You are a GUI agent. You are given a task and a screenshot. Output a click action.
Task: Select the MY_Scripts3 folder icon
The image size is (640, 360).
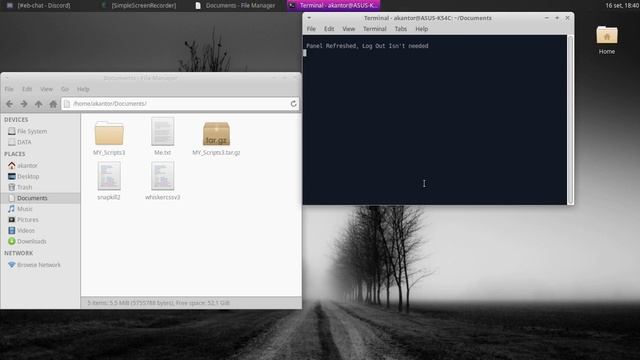[109, 133]
